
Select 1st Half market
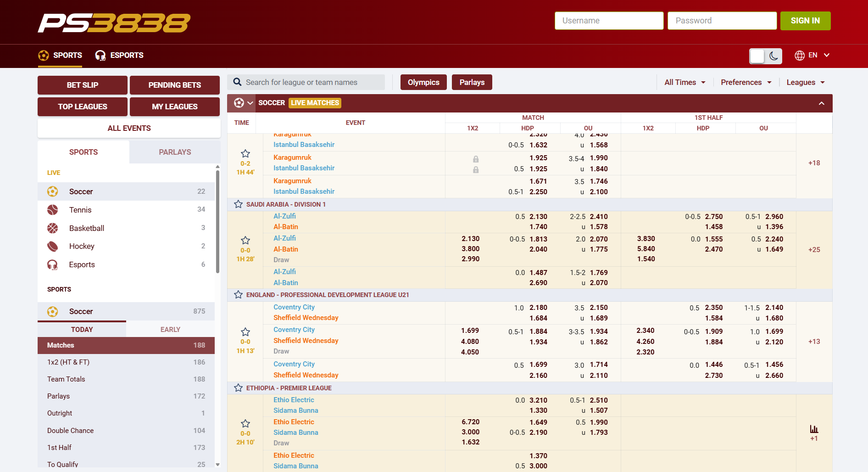pyautogui.click(x=126, y=448)
